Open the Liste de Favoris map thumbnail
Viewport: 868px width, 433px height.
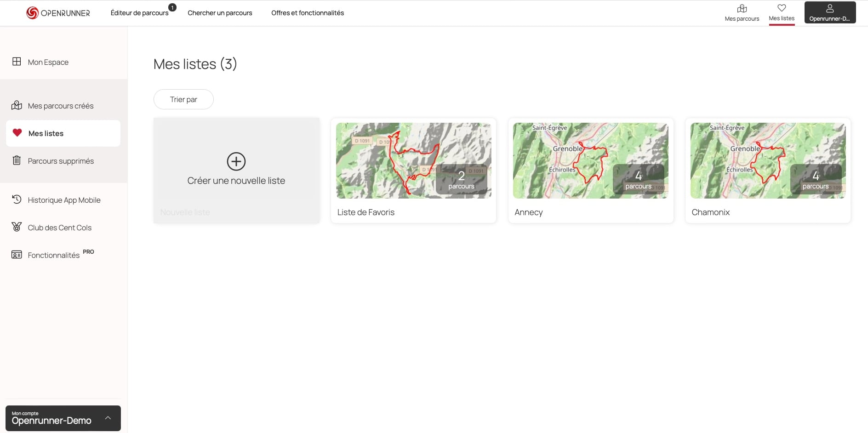point(413,160)
